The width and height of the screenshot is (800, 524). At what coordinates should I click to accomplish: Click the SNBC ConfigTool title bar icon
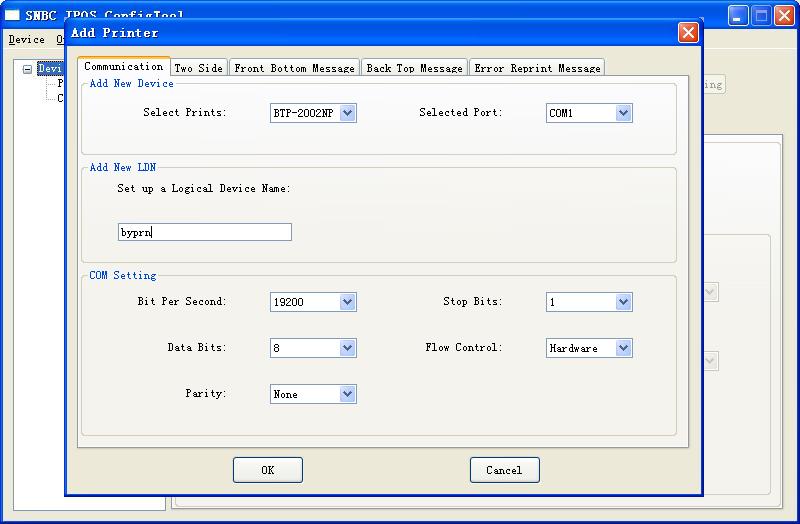12,15
